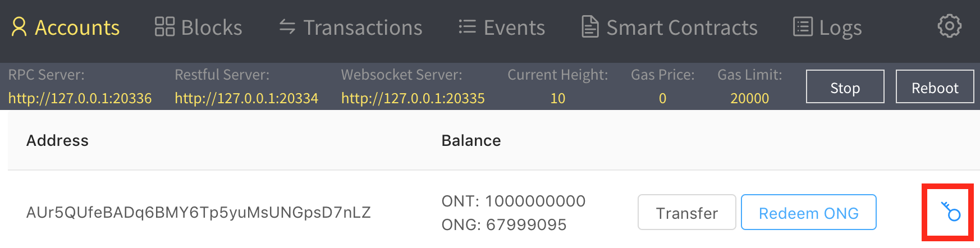This screenshot has width=980, height=248.
Task: Open the Blocks tab
Action: [x=211, y=27]
